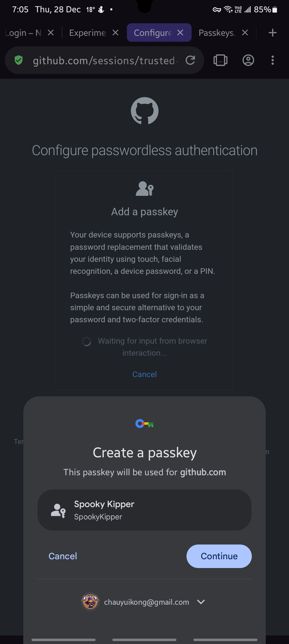Image resolution: width=289 pixels, height=644 pixels.
Task: Open the three-dot browser menu
Action: point(272,60)
